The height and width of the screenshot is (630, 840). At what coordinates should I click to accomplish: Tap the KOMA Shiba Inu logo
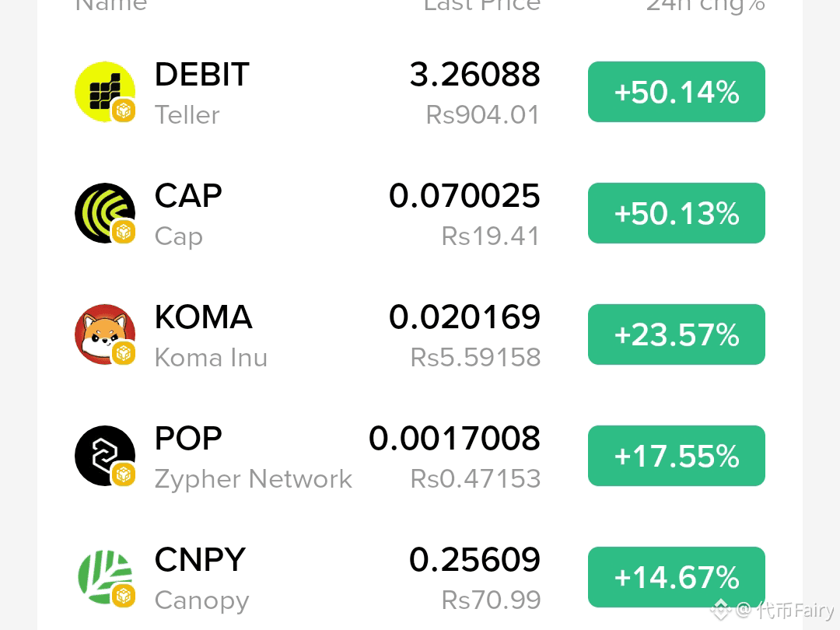(x=104, y=334)
